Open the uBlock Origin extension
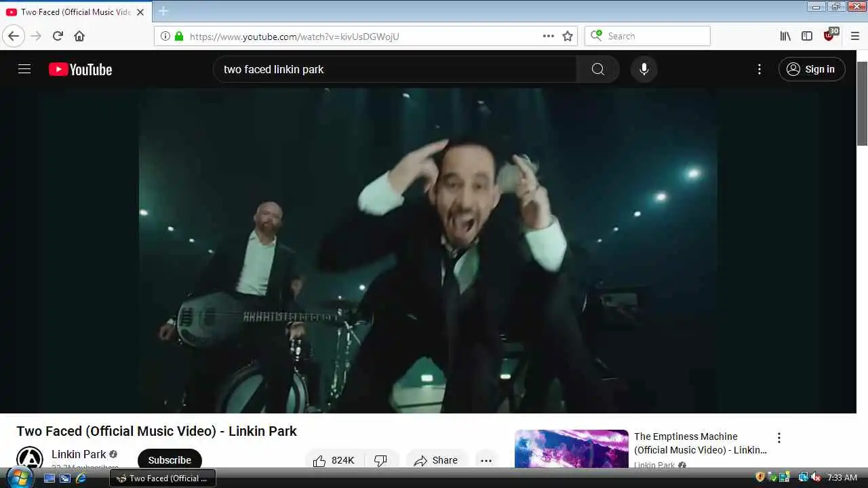Screen dimensions: 868x488 click(829, 35)
